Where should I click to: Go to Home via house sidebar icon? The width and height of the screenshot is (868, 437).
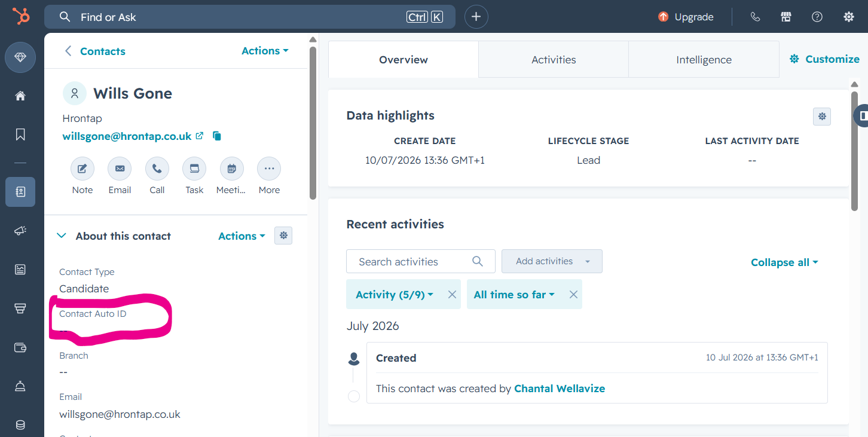point(20,96)
